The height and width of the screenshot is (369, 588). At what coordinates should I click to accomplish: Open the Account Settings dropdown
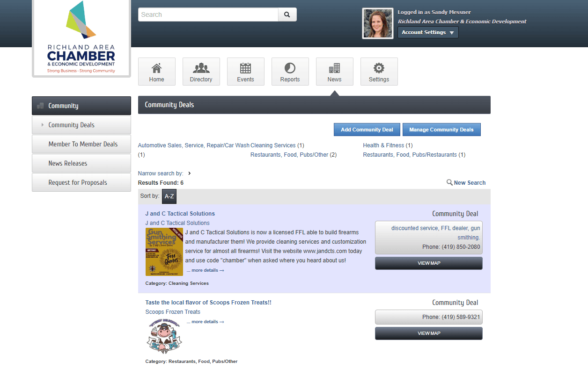click(x=428, y=32)
